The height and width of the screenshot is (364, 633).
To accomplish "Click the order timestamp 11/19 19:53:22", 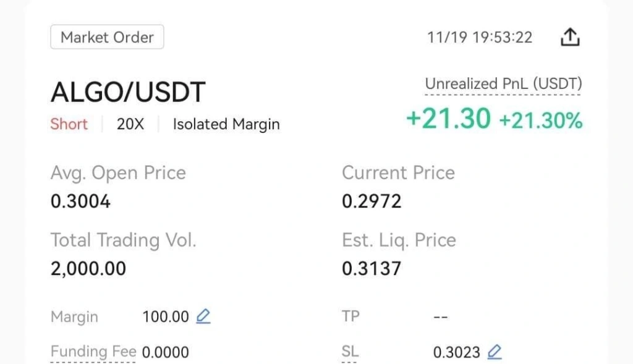I will 480,38.
